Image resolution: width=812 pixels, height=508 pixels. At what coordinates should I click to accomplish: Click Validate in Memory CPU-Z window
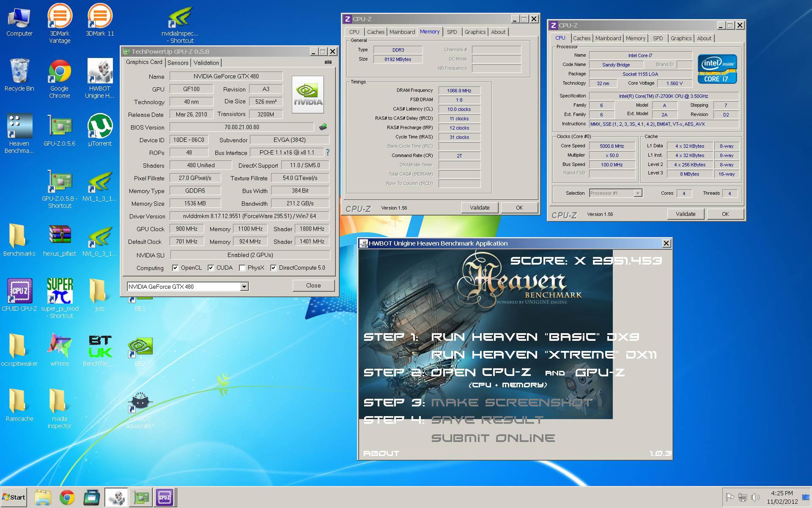480,207
